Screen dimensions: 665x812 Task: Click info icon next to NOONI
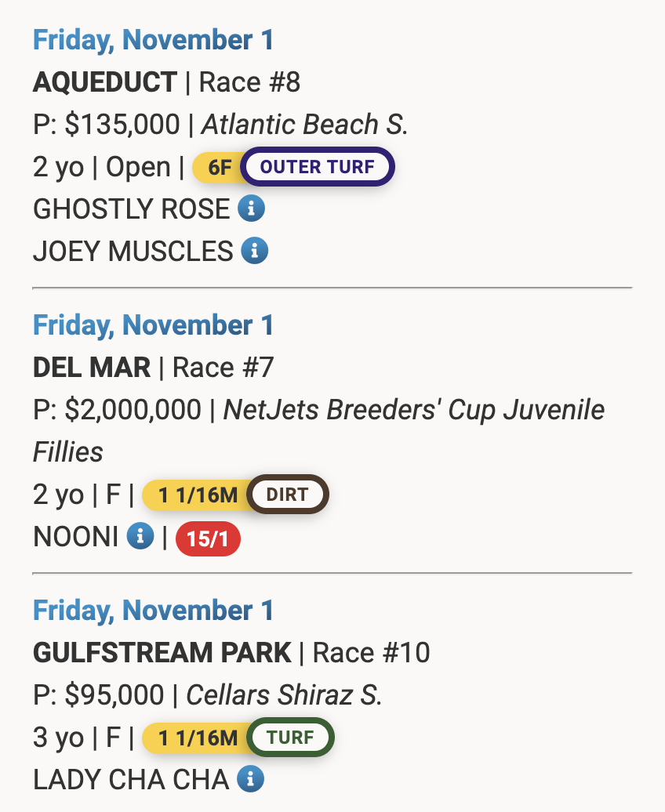point(140,536)
